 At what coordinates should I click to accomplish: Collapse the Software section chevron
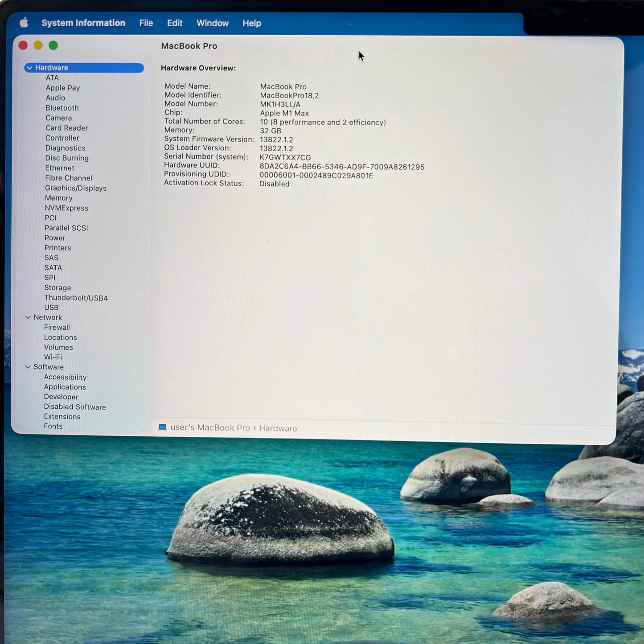[28, 367]
